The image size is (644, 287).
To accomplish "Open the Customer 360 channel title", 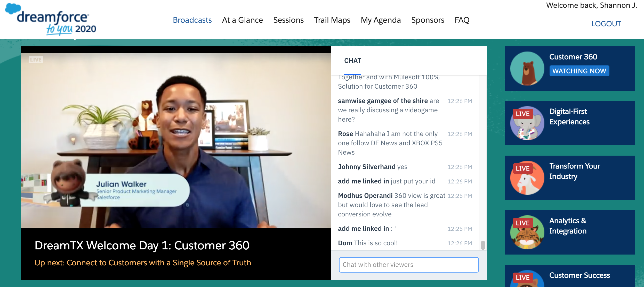I will (573, 57).
